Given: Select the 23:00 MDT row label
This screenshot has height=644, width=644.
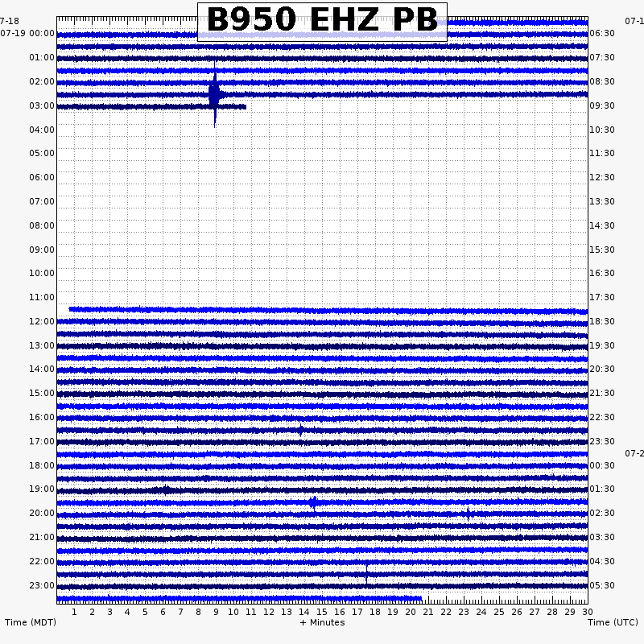Looking at the screenshot, I should tap(42, 585).
